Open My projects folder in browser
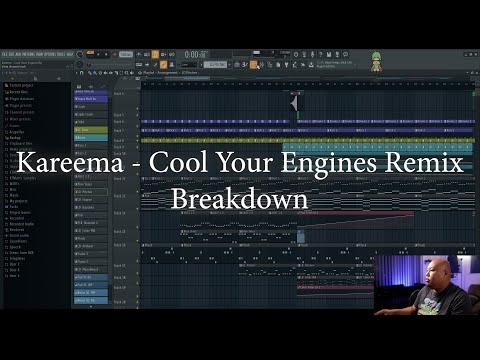The width and height of the screenshot is (480, 360). [x=16, y=201]
